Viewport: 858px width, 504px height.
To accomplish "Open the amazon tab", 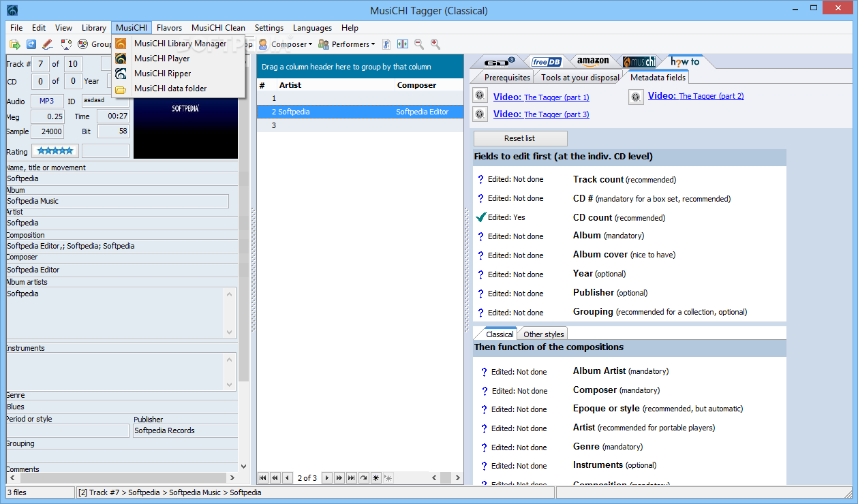I will click(593, 61).
